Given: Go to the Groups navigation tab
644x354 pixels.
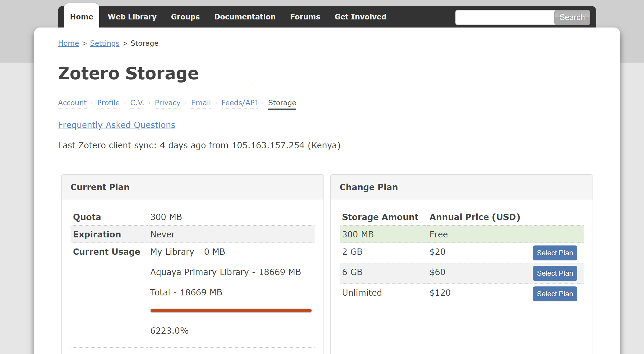Looking at the screenshot, I should (185, 17).
